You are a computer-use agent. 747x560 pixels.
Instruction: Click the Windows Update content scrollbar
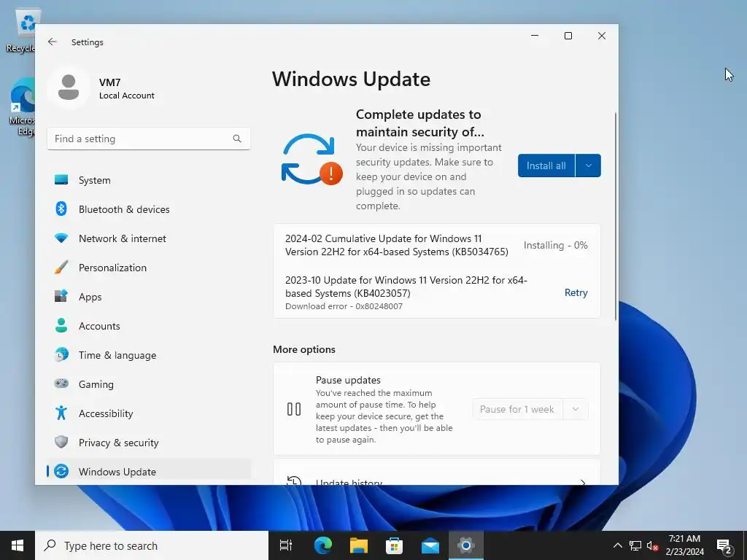[x=615, y=216]
